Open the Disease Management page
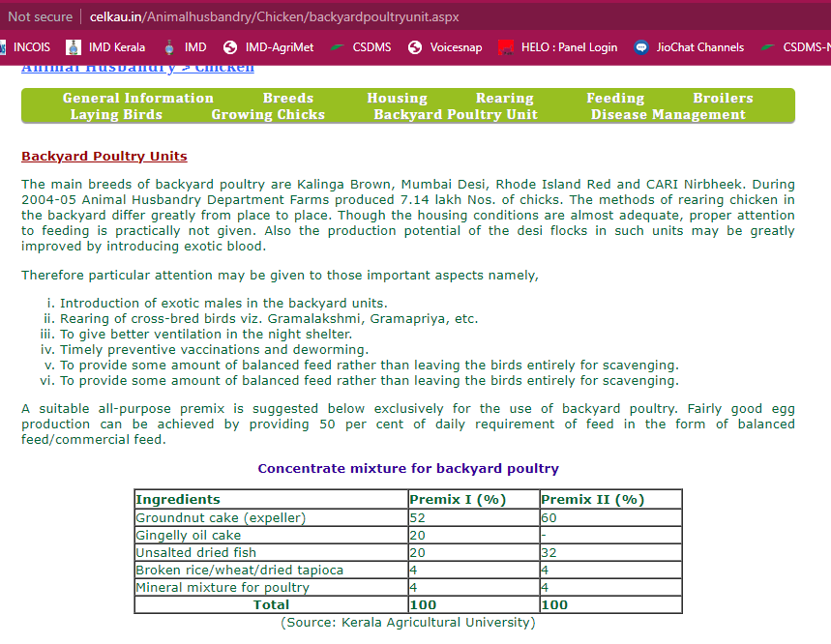 (x=668, y=114)
